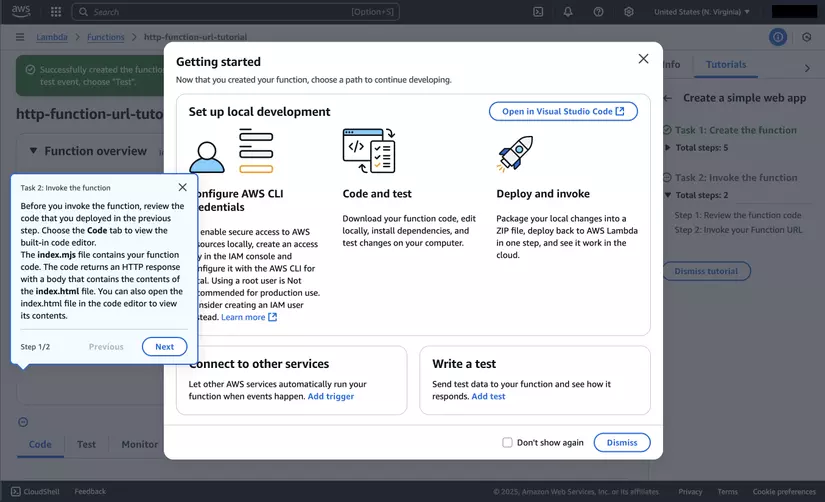Image resolution: width=825 pixels, height=502 pixels.
Task: Click the blue info circle icon
Action: (x=778, y=37)
